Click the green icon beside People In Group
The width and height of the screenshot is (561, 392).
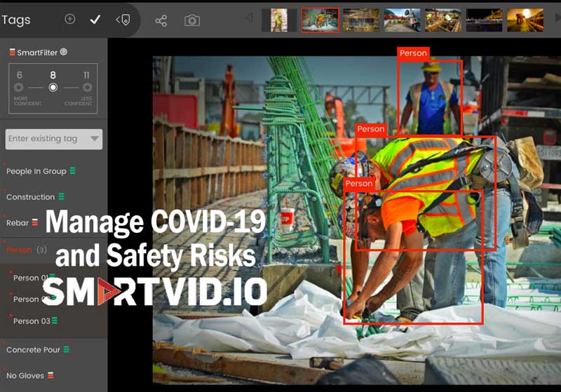[73, 170]
